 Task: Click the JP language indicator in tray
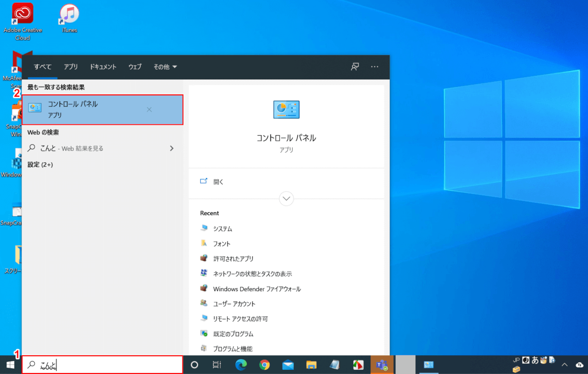(x=516, y=360)
